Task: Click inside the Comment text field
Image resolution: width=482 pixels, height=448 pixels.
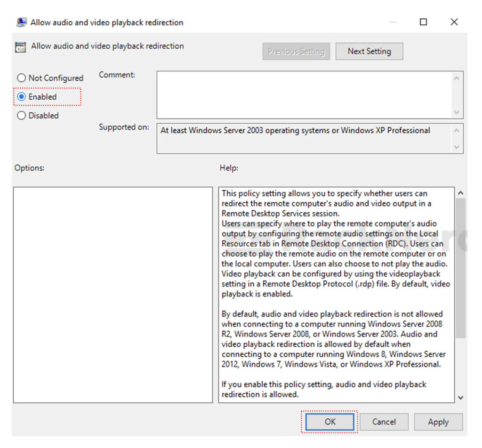Action: pos(306,92)
